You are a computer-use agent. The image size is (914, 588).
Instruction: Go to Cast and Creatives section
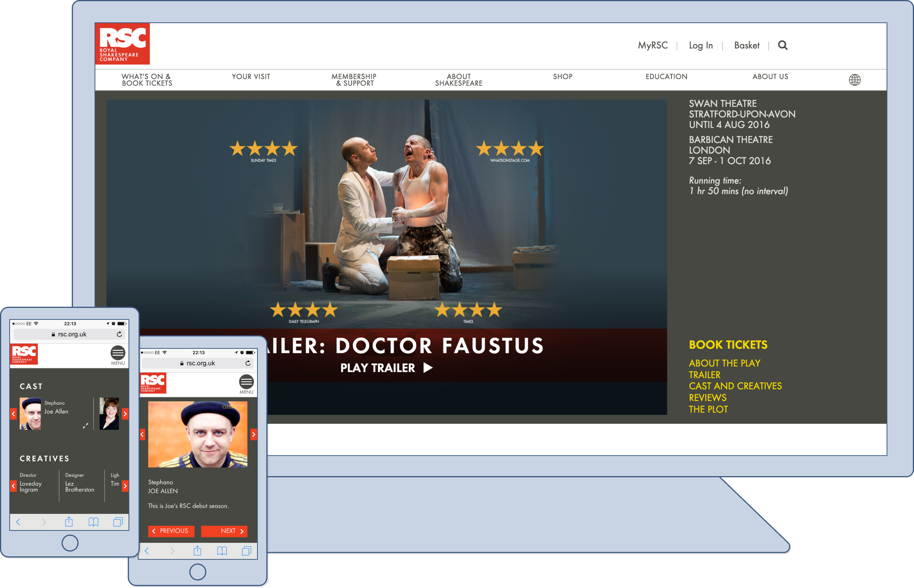735,386
